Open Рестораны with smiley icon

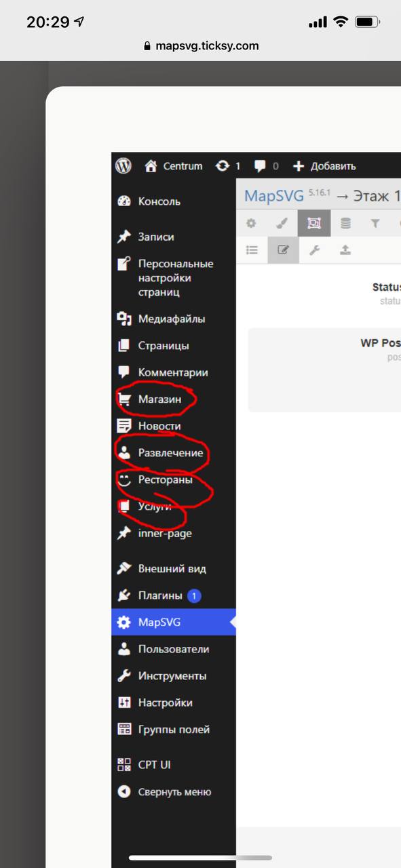tap(174, 480)
